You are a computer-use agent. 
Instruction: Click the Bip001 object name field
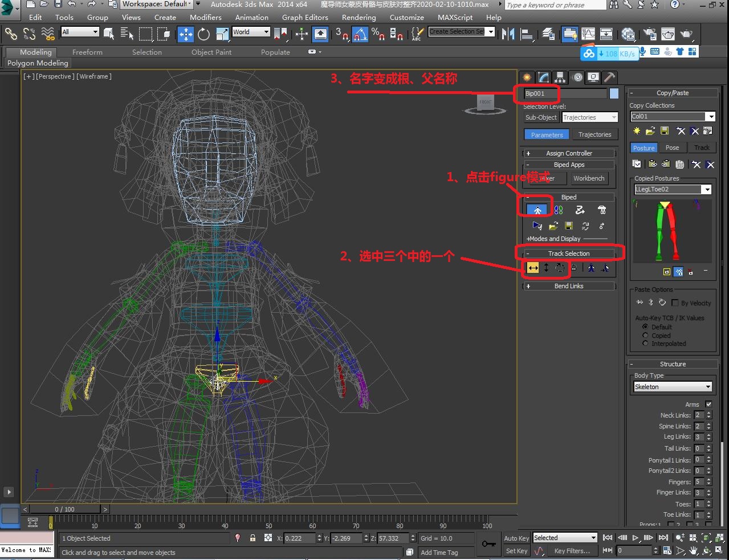click(565, 93)
